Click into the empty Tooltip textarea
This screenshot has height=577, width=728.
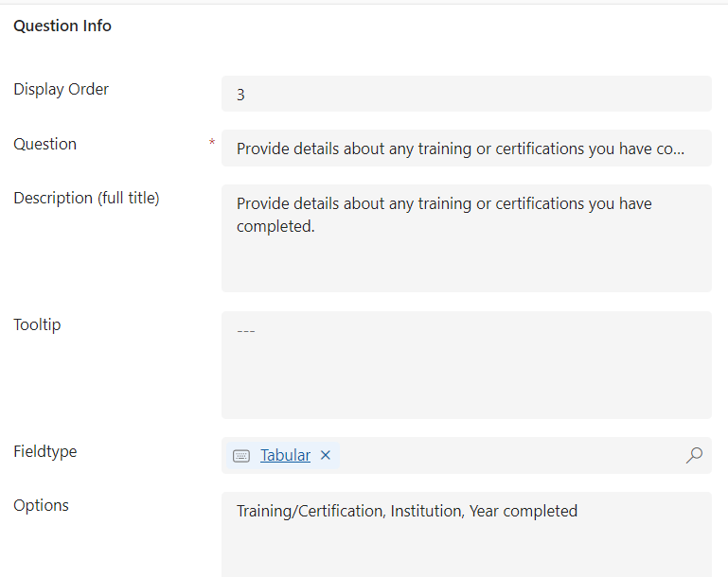466,365
